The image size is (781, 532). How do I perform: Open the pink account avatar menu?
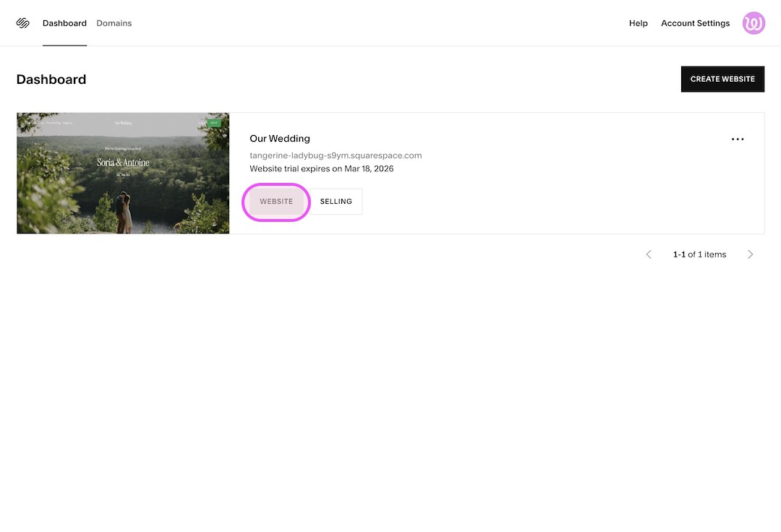click(x=754, y=22)
